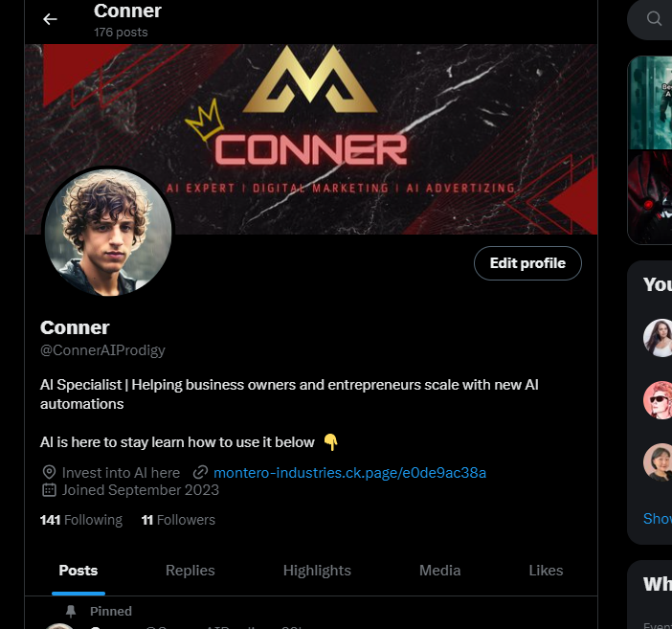Open the profile banner image
The height and width of the screenshot is (629, 672).
(x=311, y=140)
